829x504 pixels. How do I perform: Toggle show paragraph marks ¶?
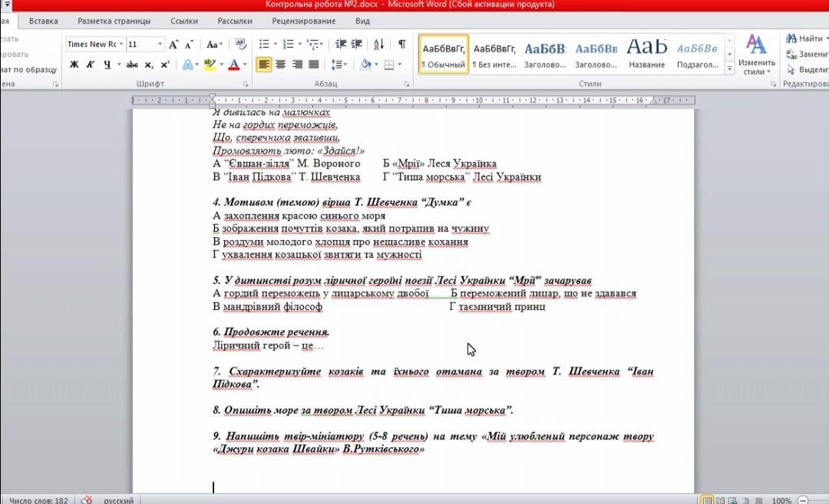click(401, 44)
